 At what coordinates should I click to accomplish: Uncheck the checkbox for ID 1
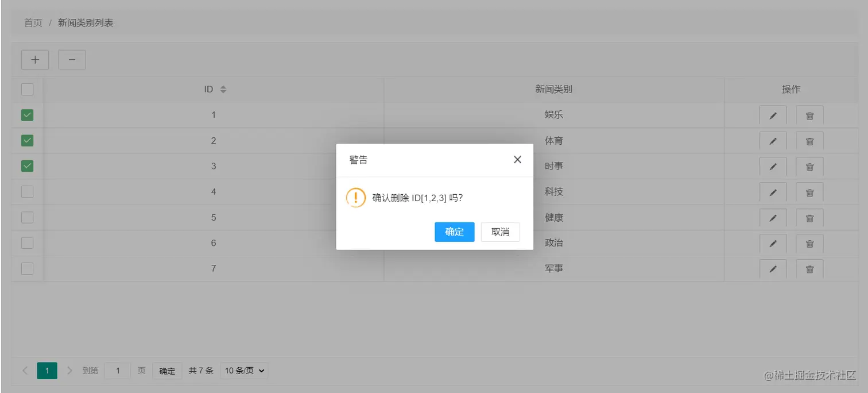click(x=27, y=115)
